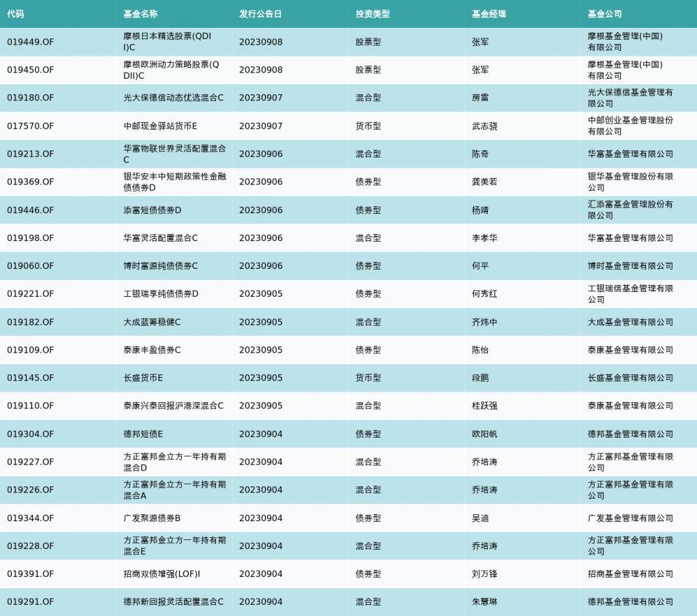Select fund code 017570.OF
This screenshot has height=616, width=697.
click(30, 125)
